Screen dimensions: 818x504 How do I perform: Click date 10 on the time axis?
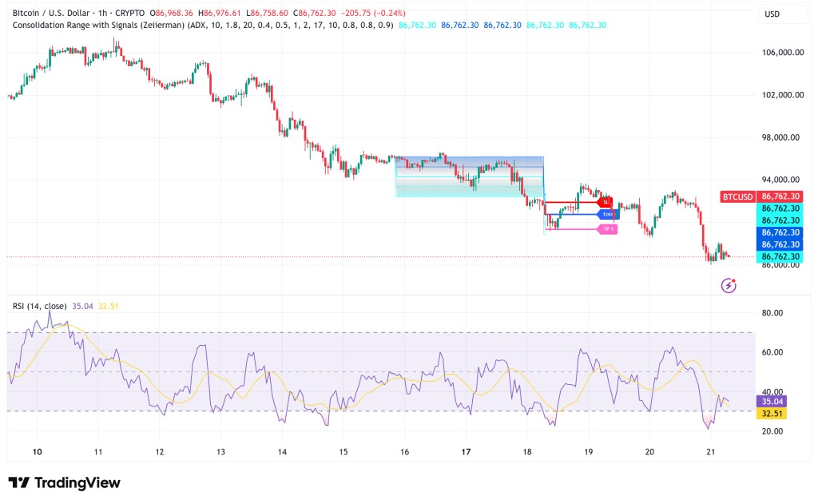click(x=37, y=451)
